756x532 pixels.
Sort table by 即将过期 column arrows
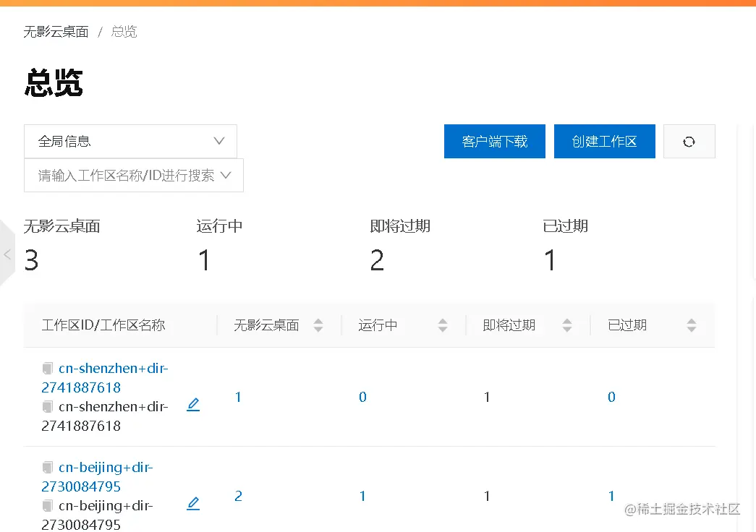coord(567,325)
